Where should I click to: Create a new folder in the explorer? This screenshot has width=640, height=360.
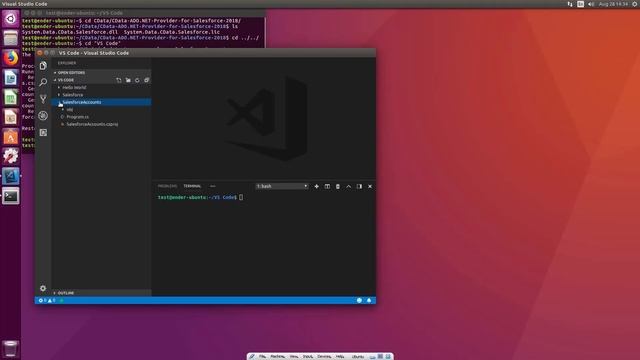tap(128, 80)
